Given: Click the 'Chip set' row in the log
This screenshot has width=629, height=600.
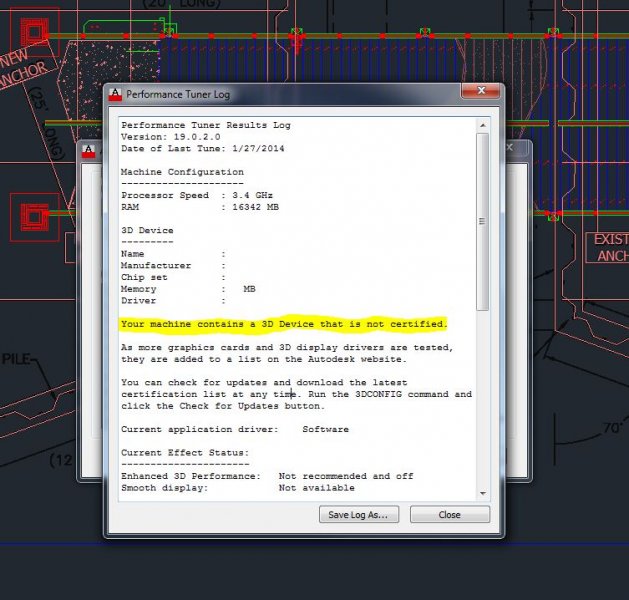Looking at the screenshot, I should (x=173, y=277).
